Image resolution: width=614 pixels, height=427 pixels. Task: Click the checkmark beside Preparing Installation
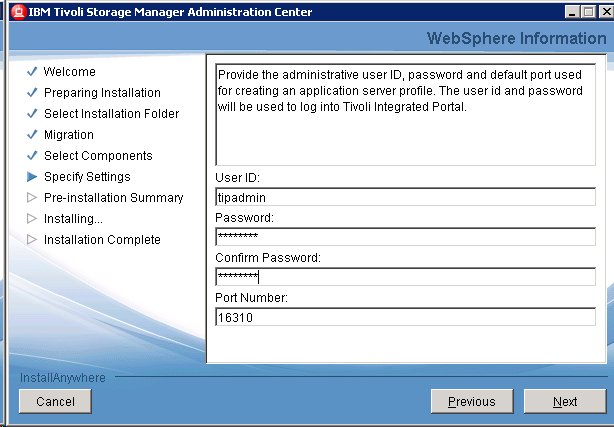point(32,93)
